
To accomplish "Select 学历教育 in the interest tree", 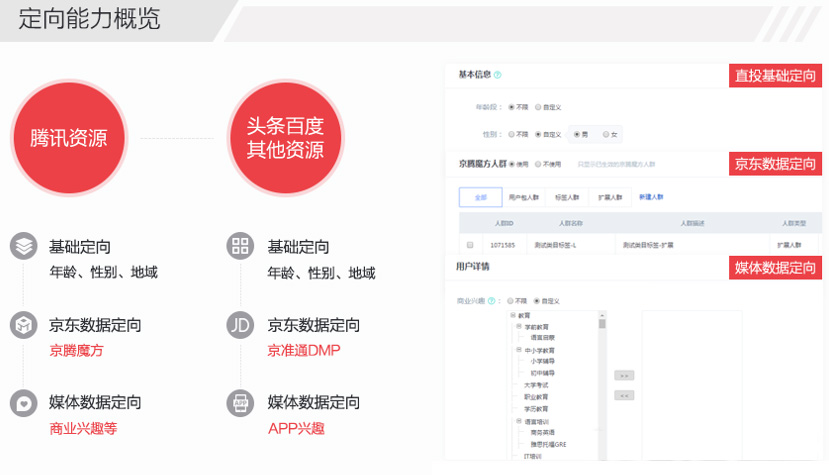I will [536, 409].
